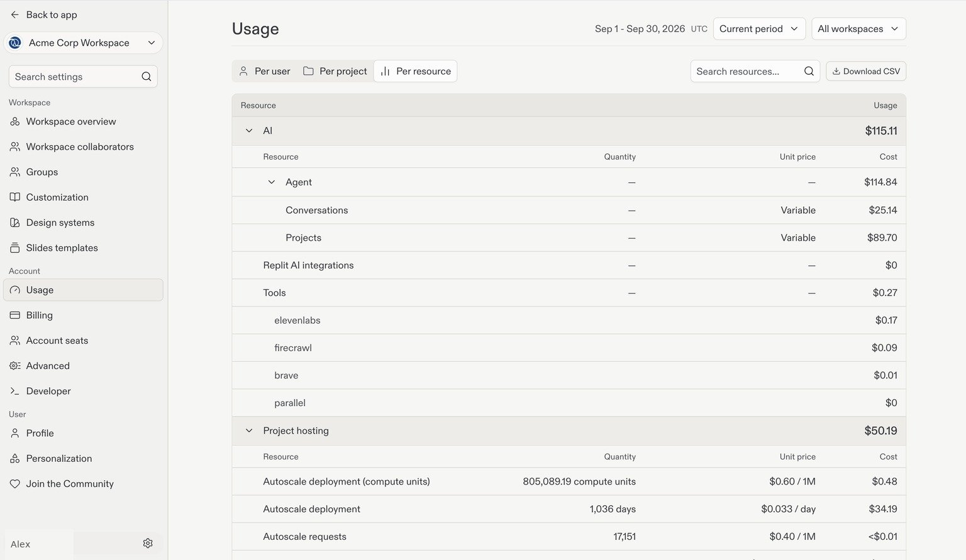Switch to the Per user tab

pyautogui.click(x=265, y=71)
